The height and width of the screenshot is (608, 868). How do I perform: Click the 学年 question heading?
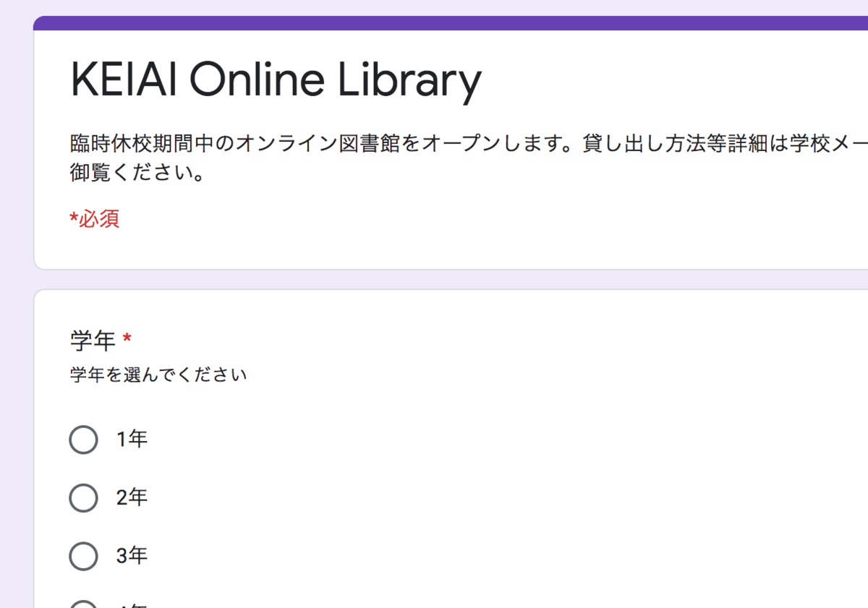click(x=87, y=339)
